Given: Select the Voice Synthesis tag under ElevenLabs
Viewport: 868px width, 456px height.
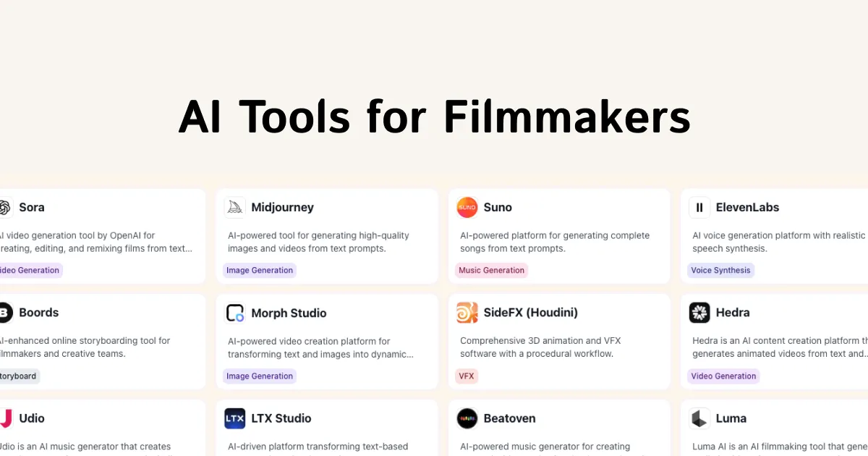Looking at the screenshot, I should click(x=720, y=270).
